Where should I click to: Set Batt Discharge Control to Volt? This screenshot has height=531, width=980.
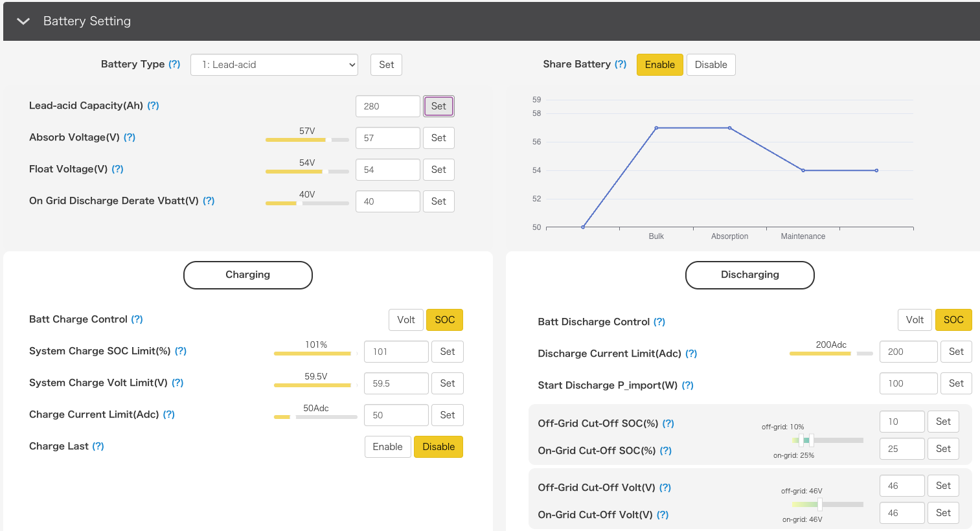pos(915,320)
